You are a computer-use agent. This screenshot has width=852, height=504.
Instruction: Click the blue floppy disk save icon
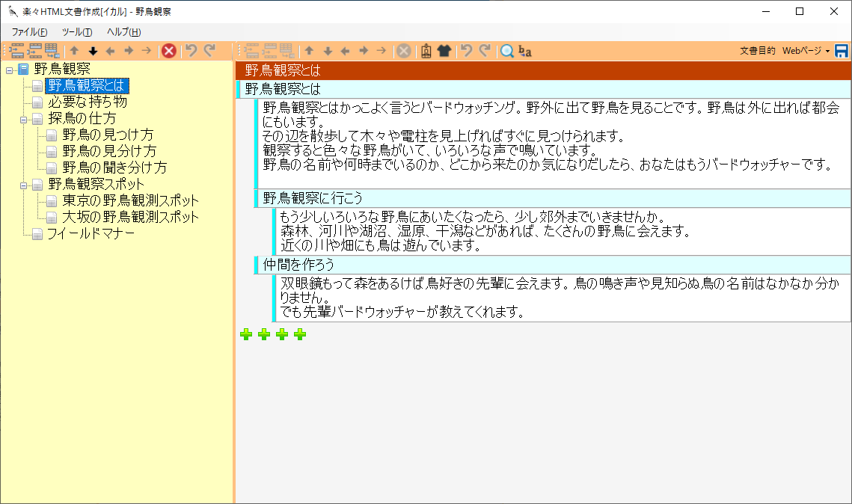click(x=842, y=51)
